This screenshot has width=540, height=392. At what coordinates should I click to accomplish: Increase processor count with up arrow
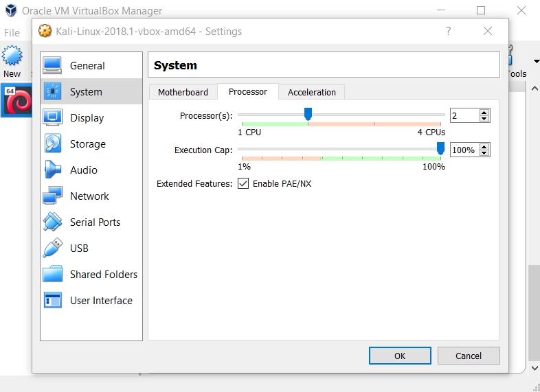tap(484, 113)
